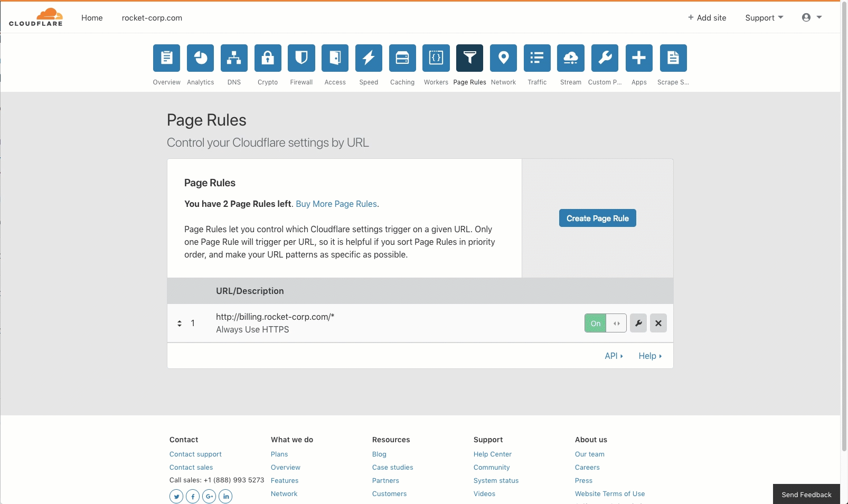Click the page vertical scrollbar
Viewport: 848px width, 504px height.
pyautogui.click(x=844, y=227)
